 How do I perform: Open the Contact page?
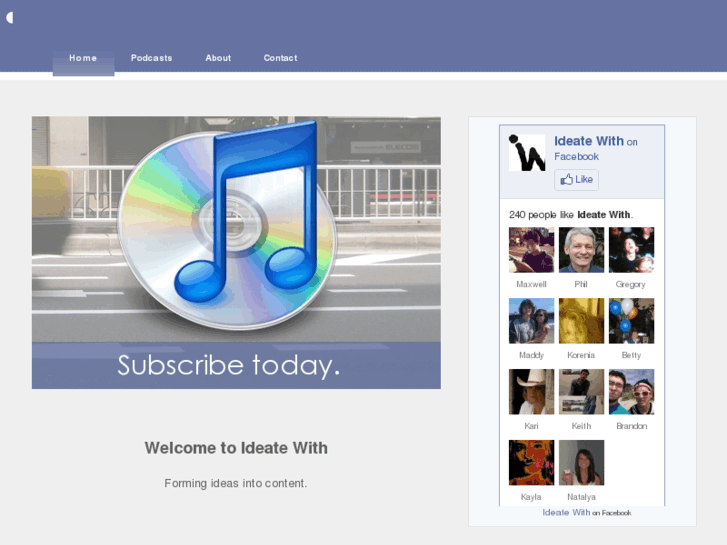point(281,58)
